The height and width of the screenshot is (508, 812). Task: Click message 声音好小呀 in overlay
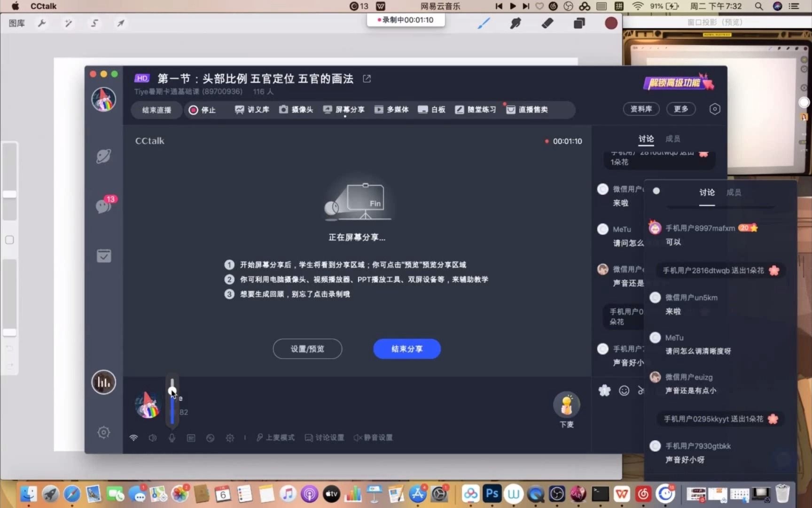(685, 460)
